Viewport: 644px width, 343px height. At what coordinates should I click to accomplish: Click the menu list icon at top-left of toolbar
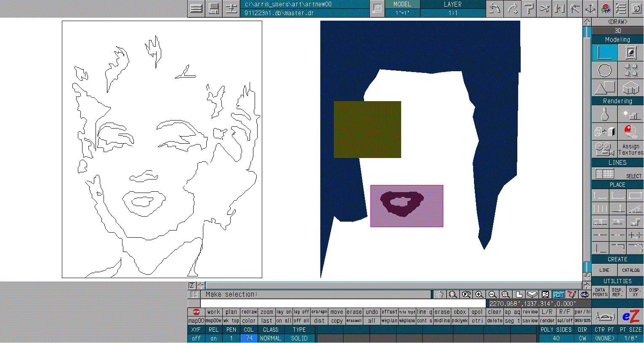pyautogui.click(x=196, y=8)
